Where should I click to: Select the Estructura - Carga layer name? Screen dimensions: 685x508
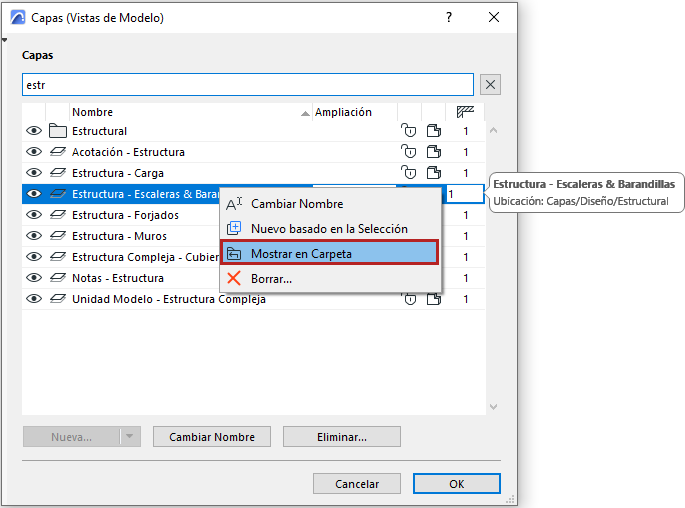pyautogui.click(x=118, y=173)
